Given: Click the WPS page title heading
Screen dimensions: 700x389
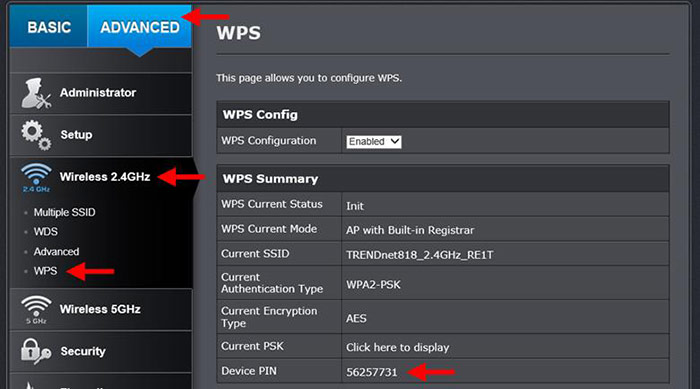Looking at the screenshot, I should pyautogui.click(x=238, y=33).
